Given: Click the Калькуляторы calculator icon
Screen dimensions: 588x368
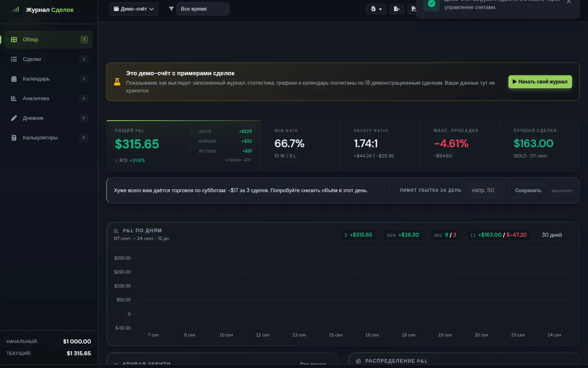Looking at the screenshot, I should coord(14,138).
